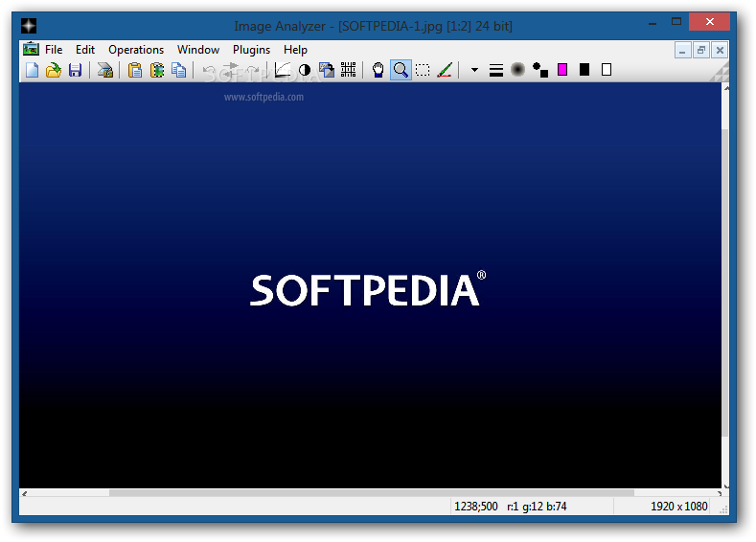The height and width of the screenshot is (542, 756).
Task: Click the document icon beside the File menu
Action: 31,49
